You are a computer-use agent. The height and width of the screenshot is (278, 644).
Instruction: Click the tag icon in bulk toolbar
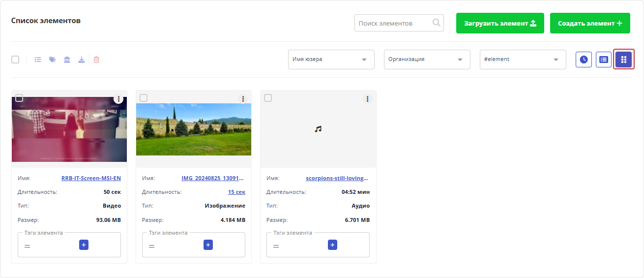[52, 60]
